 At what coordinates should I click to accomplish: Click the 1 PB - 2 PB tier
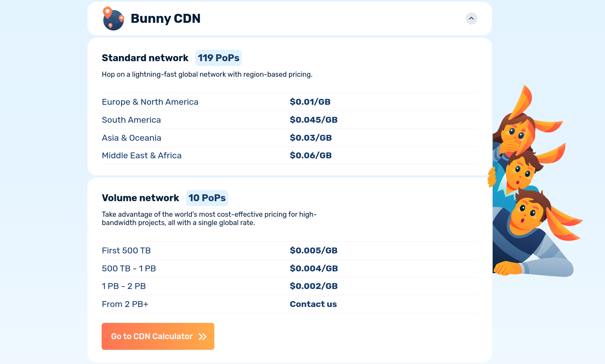(x=123, y=286)
